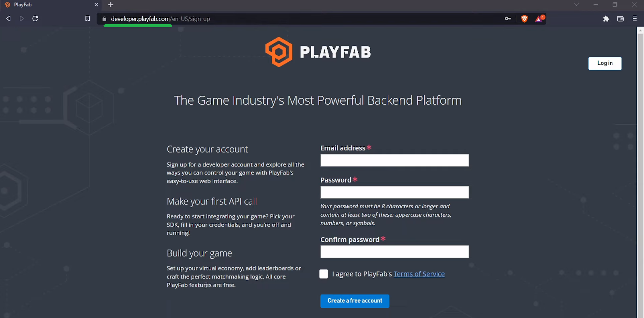Restore down the browser window
This screenshot has height=318, width=644.
pyautogui.click(x=615, y=5)
